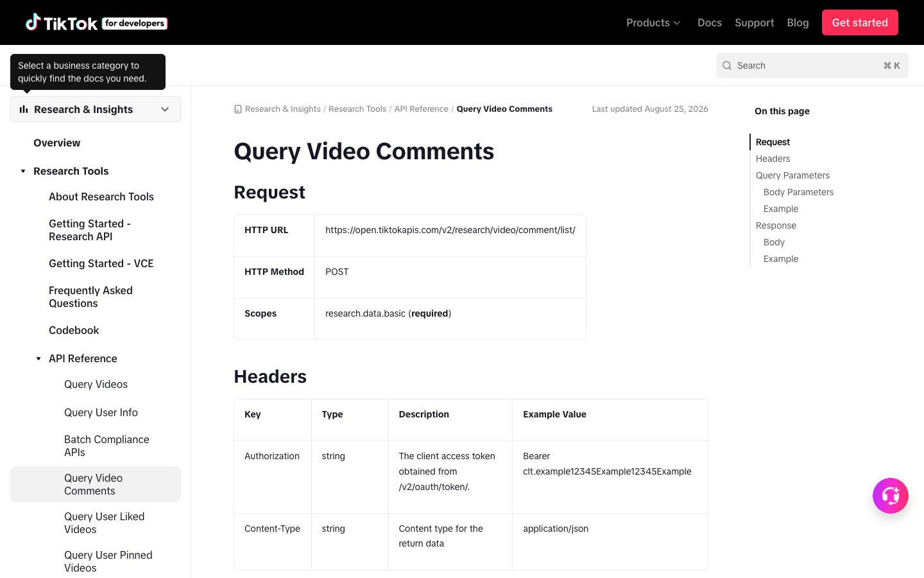Jump to Request in On this page
Image resolution: width=924 pixels, height=578 pixels.
point(773,142)
